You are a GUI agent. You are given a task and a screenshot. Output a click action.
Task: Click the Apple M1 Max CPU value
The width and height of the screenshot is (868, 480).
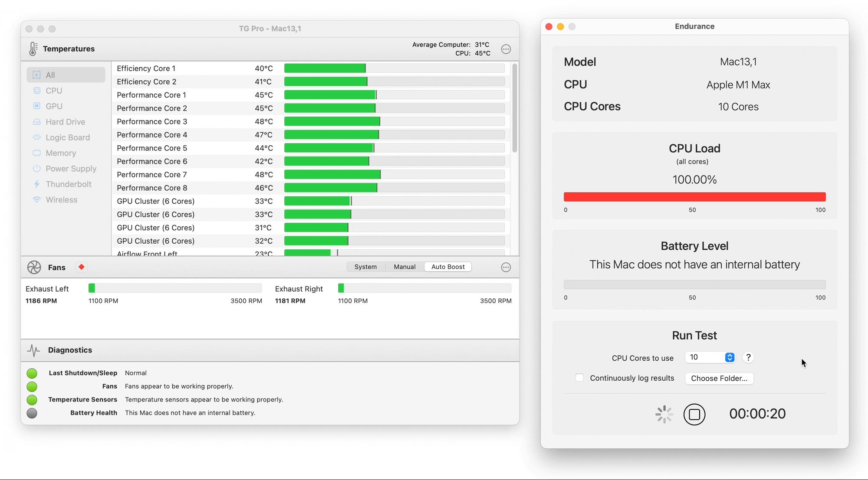pyautogui.click(x=738, y=85)
